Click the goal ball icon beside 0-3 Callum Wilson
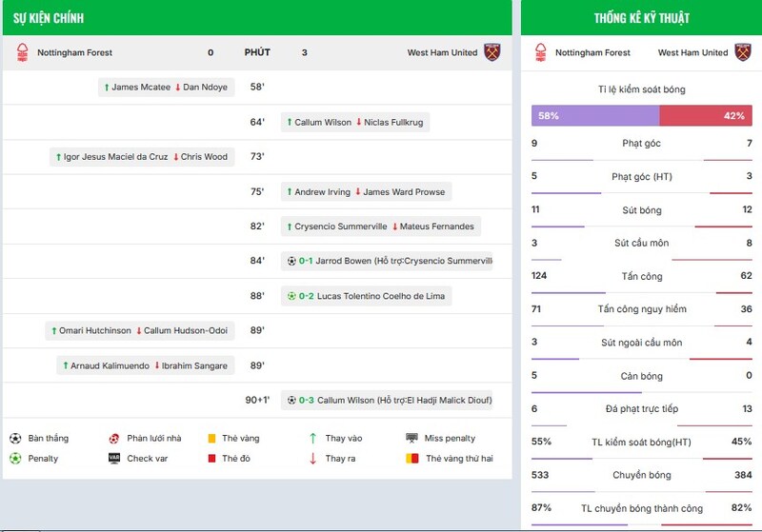762x532 pixels. [291, 401]
